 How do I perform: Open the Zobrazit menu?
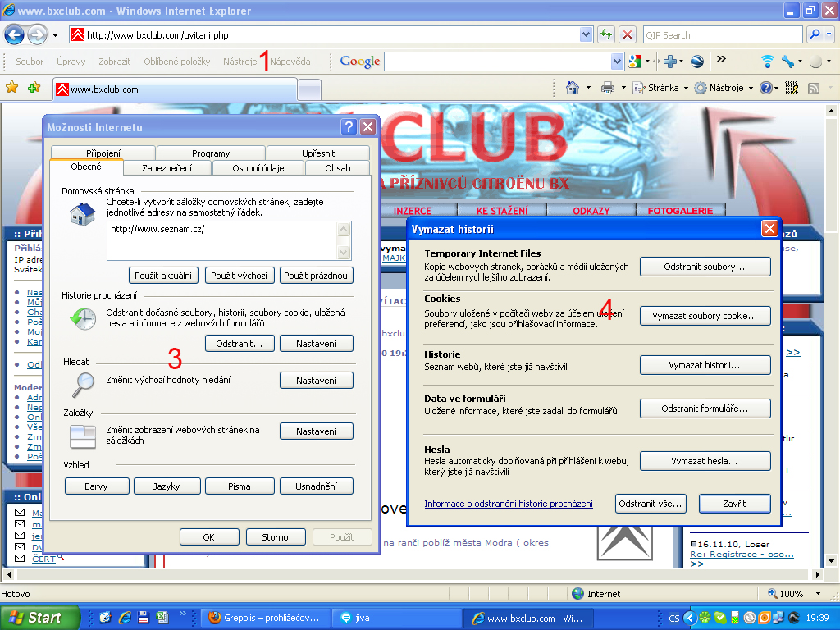114,62
